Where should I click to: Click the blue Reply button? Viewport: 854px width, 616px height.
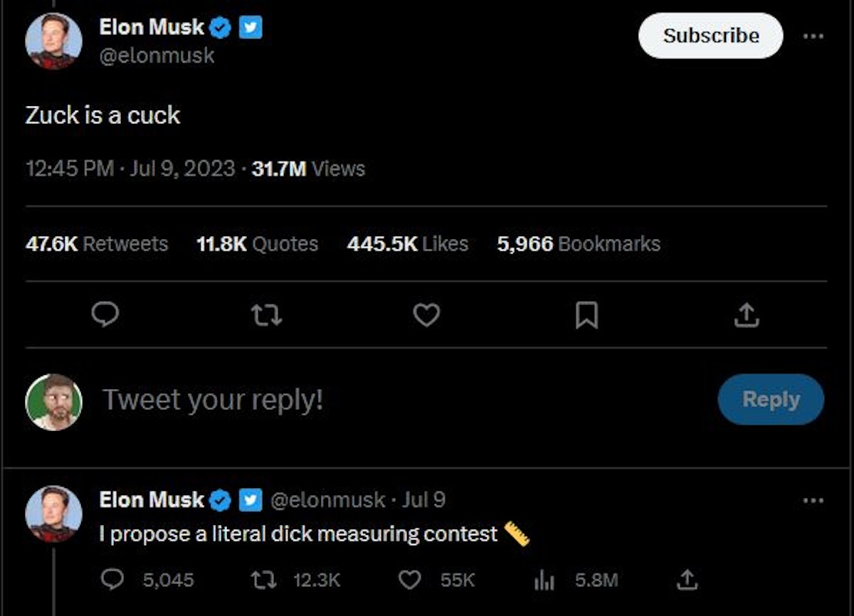click(x=771, y=399)
